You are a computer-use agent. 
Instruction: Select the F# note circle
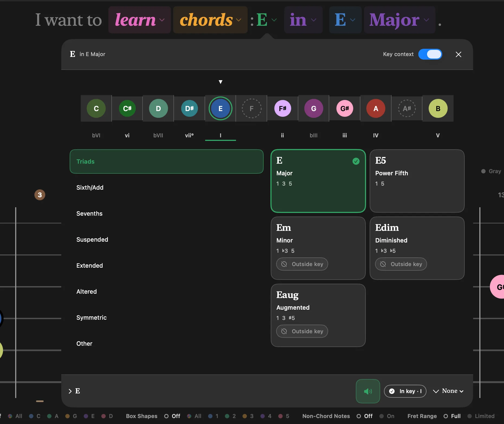pyautogui.click(x=283, y=108)
